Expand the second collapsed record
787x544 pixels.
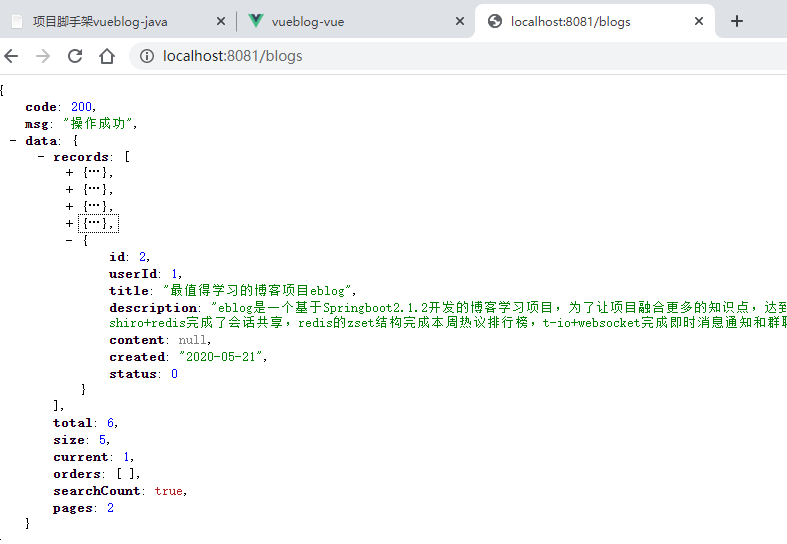point(69,190)
